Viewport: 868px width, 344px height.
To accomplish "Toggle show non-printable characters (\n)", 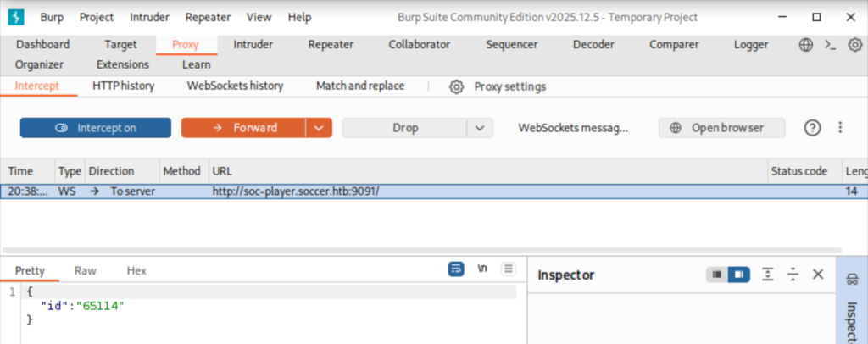I will tap(482, 269).
